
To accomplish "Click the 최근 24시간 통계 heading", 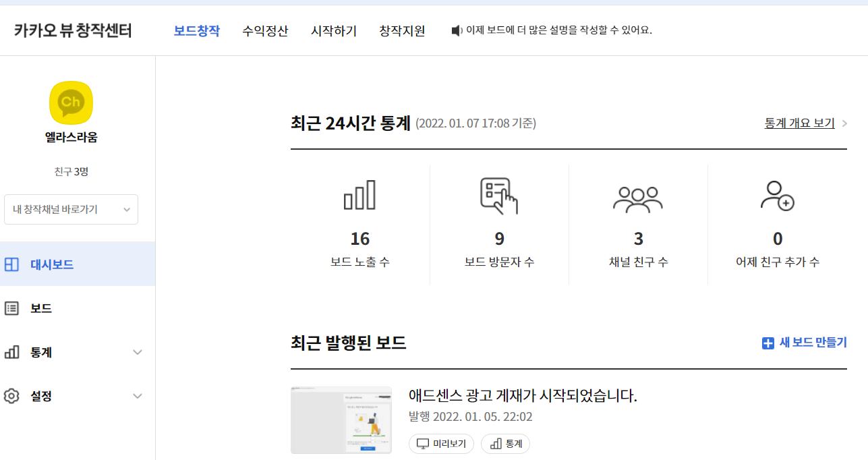I will click(351, 123).
